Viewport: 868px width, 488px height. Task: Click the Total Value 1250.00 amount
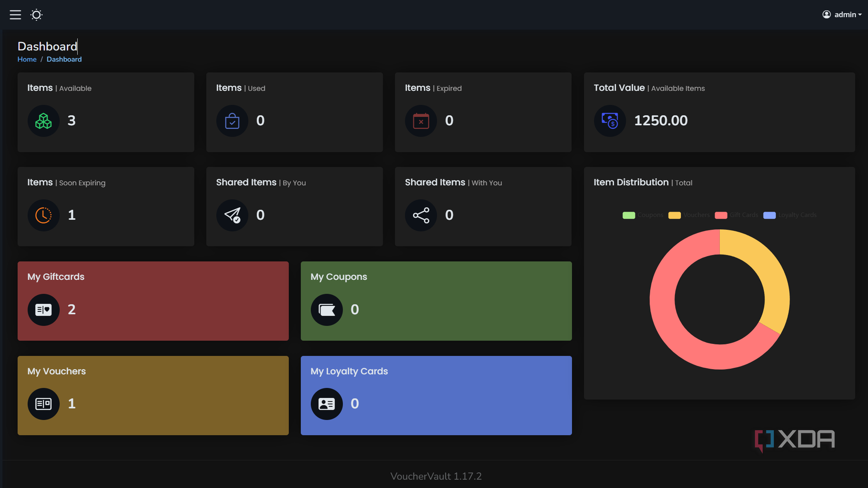661,121
